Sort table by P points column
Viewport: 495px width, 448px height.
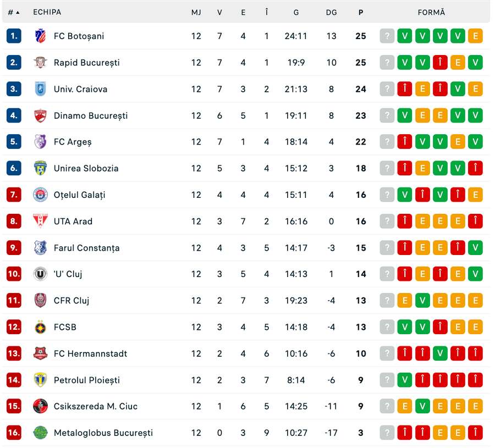[361, 12]
